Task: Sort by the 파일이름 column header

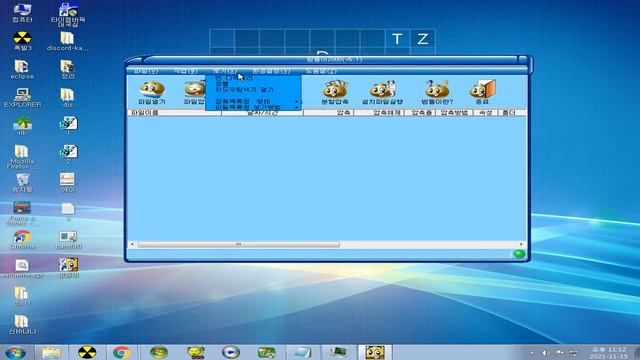Action: pos(174,112)
